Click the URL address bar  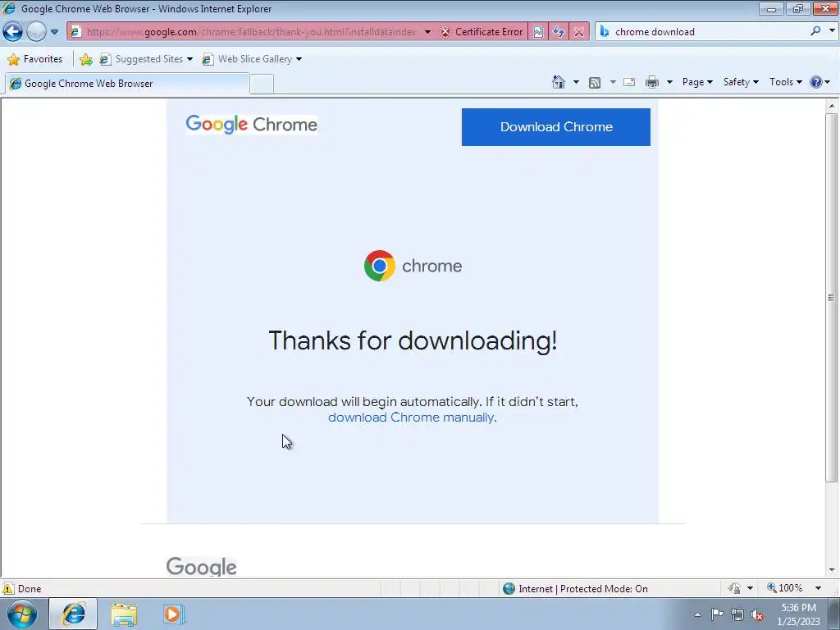click(x=252, y=32)
